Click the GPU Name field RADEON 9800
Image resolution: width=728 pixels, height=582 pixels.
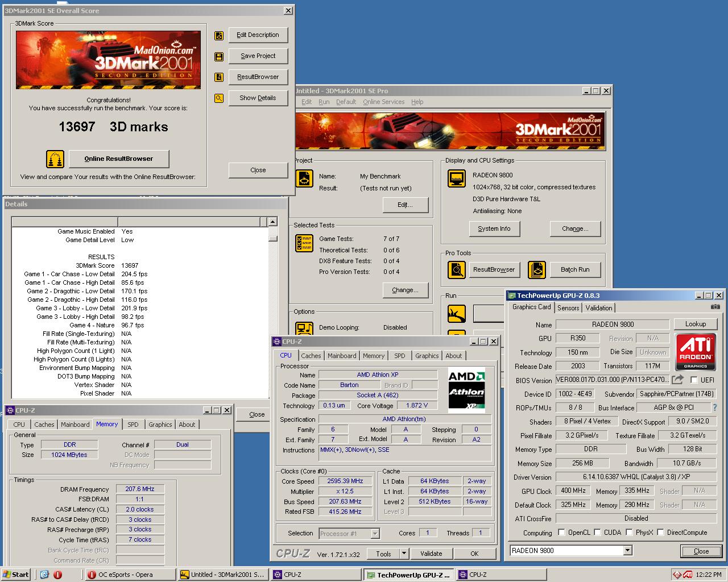[613, 325]
